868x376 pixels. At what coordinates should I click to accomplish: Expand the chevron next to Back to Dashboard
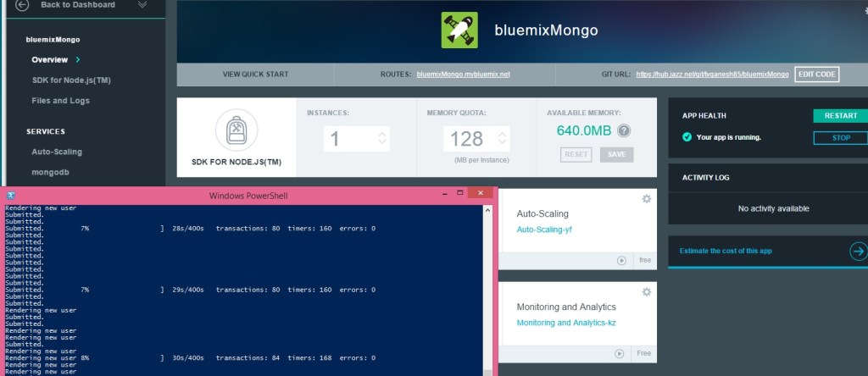tap(142, 5)
